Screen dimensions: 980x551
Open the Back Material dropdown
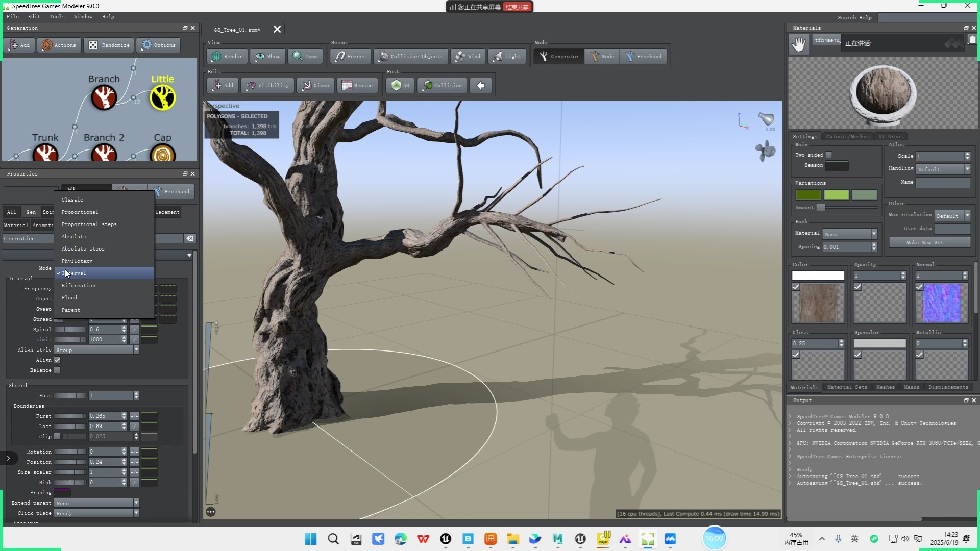click(849, 234)
